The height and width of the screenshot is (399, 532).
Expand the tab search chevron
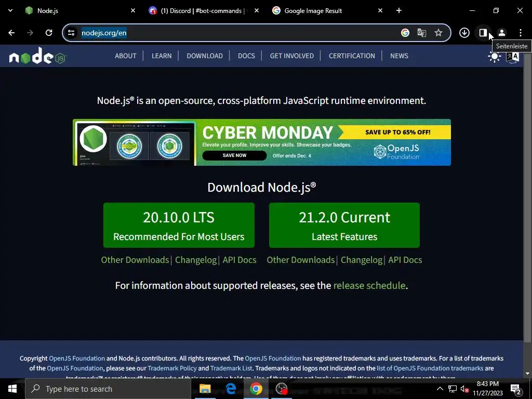10,10
